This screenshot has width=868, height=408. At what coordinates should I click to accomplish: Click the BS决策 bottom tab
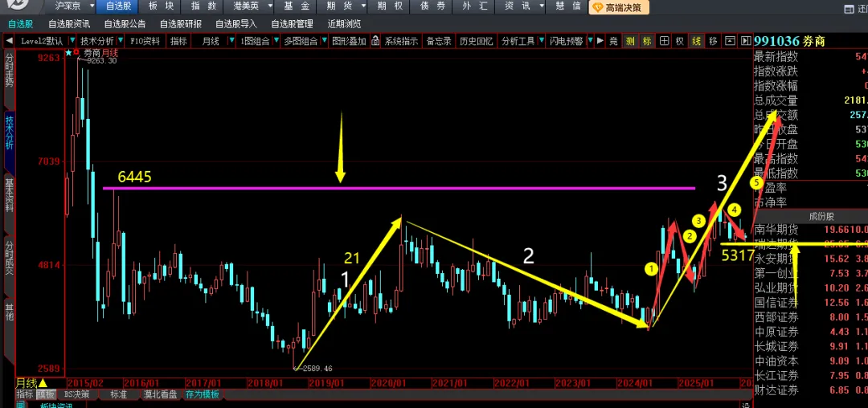coord(76,394)
